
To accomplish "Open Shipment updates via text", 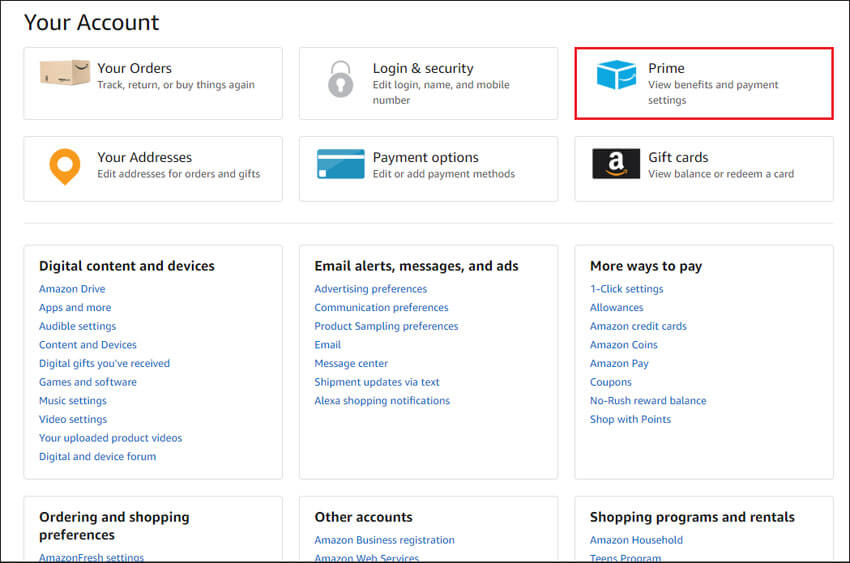I will 377,382.
